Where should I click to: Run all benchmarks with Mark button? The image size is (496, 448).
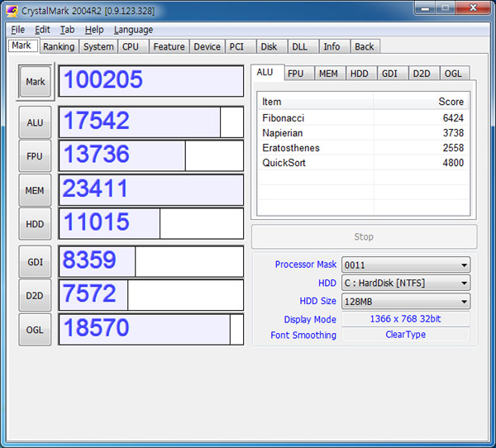(35, 82)
